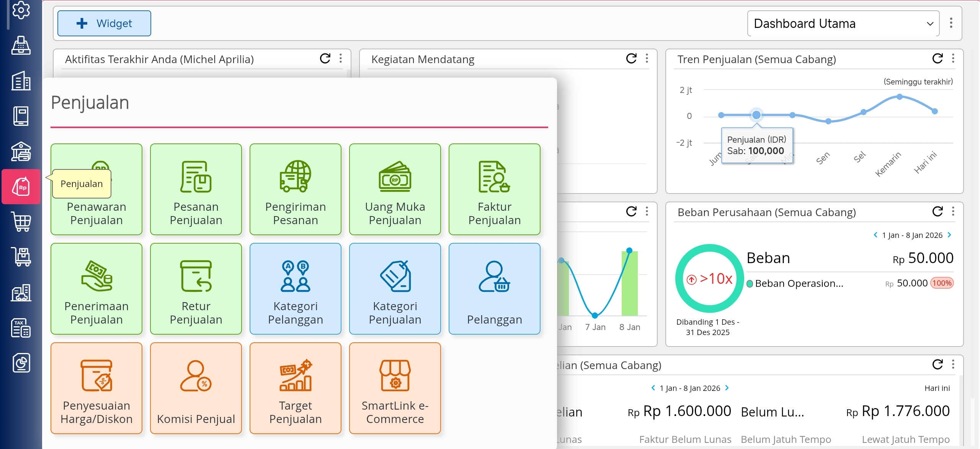The height and width of the screenshot is (449, 980).
Task: Go to previous period in Beban Perusahaan
Action: (x=875, y=235)
